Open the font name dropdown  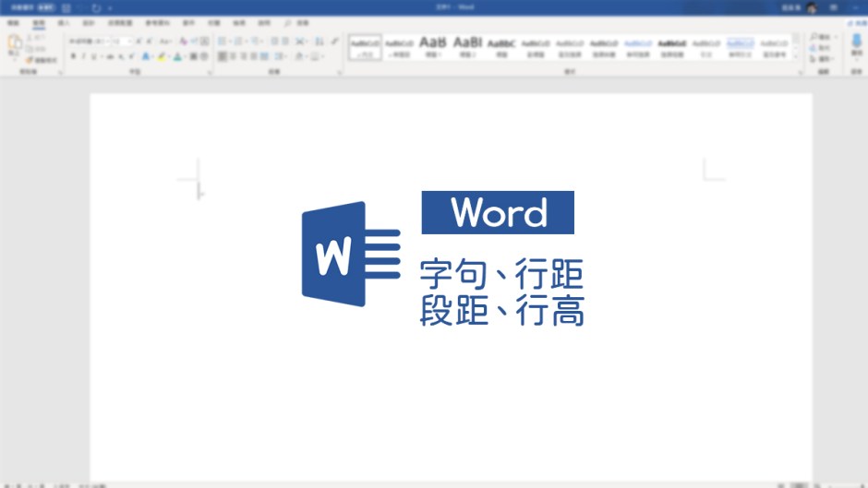pos(88,42)
